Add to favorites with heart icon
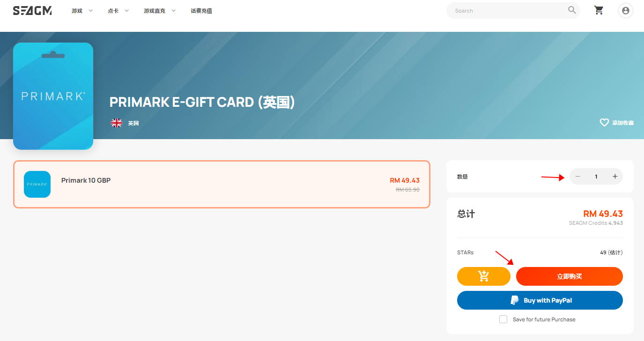 (604, 122)
